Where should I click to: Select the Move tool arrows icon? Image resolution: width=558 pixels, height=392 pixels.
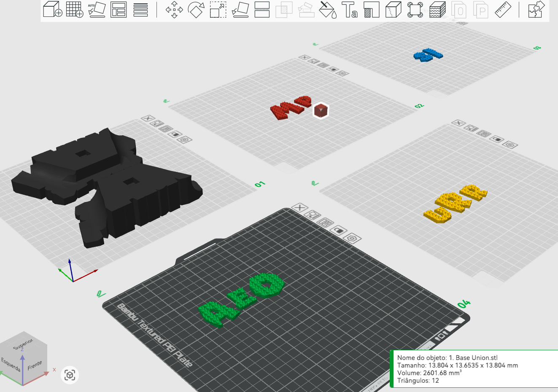(174, 9)
